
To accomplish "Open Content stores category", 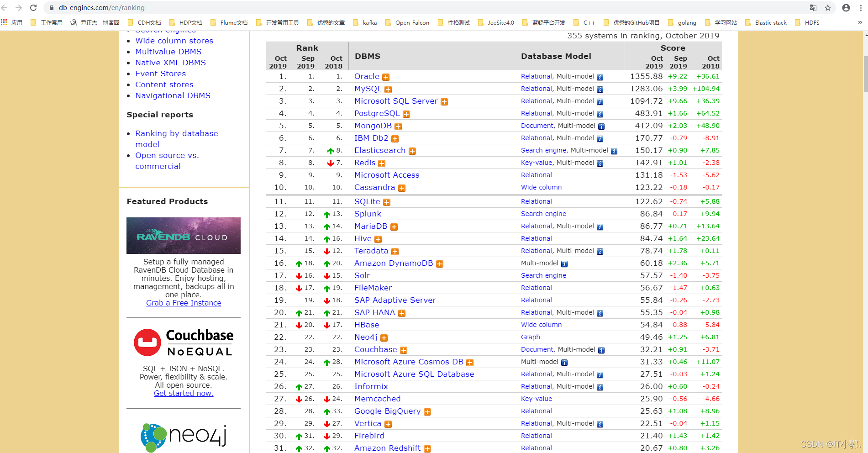I will [164, 84].
